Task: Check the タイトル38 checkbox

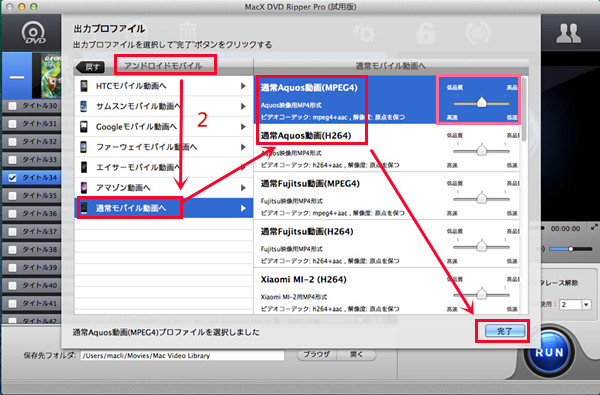Action: pos(12,250)
